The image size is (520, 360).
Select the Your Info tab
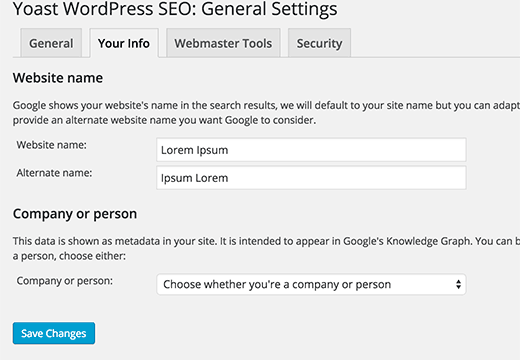click(x=124, y=43)
